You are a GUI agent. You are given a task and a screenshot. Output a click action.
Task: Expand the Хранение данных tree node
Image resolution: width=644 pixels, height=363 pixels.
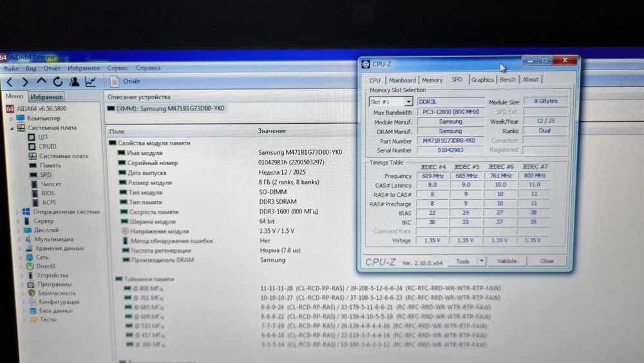pos(21,248)
